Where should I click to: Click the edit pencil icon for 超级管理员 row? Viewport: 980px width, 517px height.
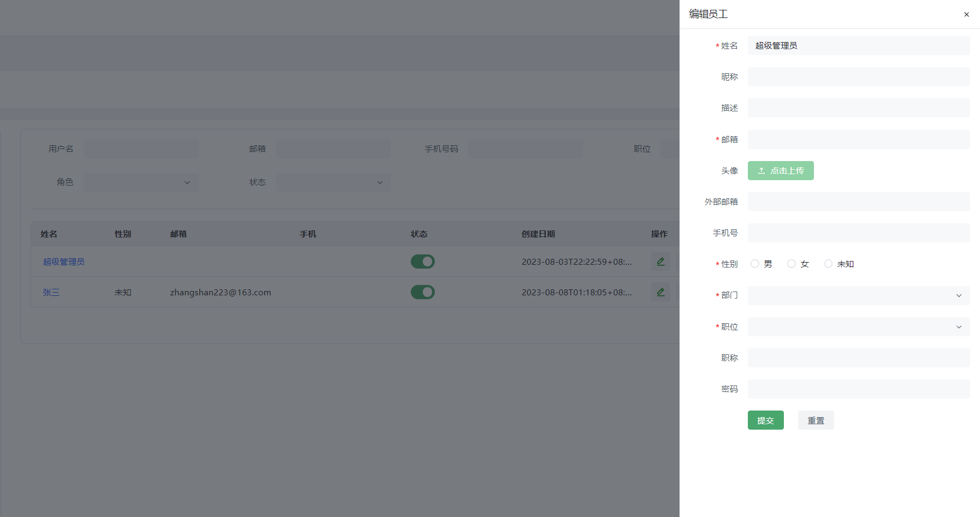[x=660, y=262]
